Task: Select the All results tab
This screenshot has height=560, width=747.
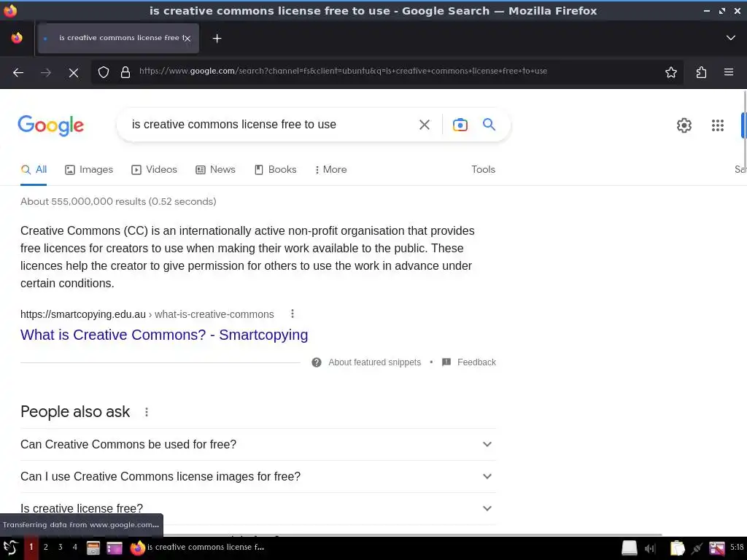Action: (34, 169)
